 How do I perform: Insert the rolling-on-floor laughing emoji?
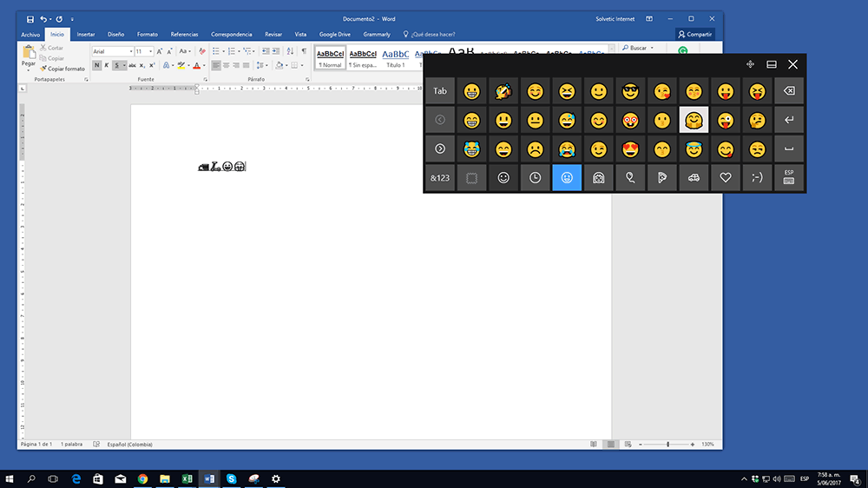tap(503, 91)
